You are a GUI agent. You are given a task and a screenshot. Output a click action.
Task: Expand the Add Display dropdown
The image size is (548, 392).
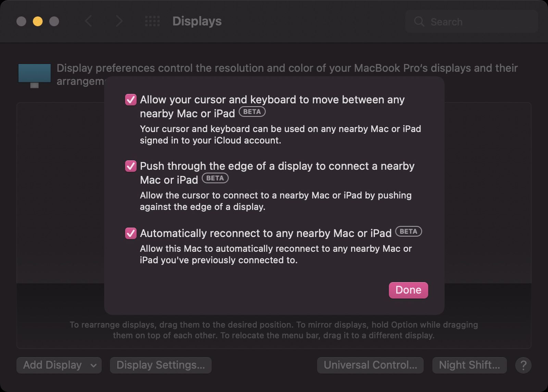point(59,365)
